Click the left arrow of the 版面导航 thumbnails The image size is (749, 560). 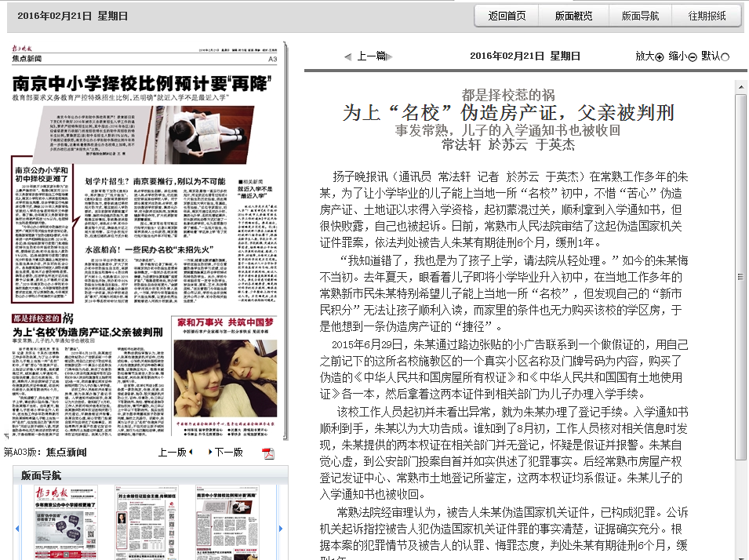17,529
